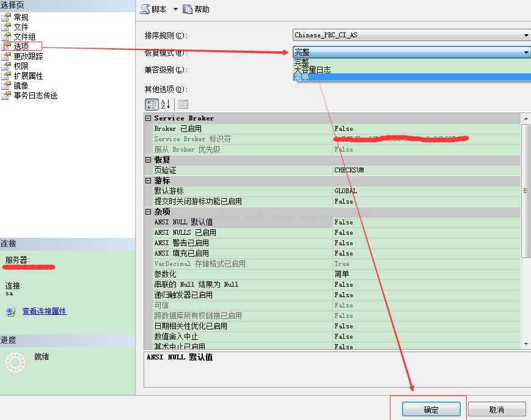Click the 更改跟踪 page icon
531x420 pixels.
tap(6, 56)
